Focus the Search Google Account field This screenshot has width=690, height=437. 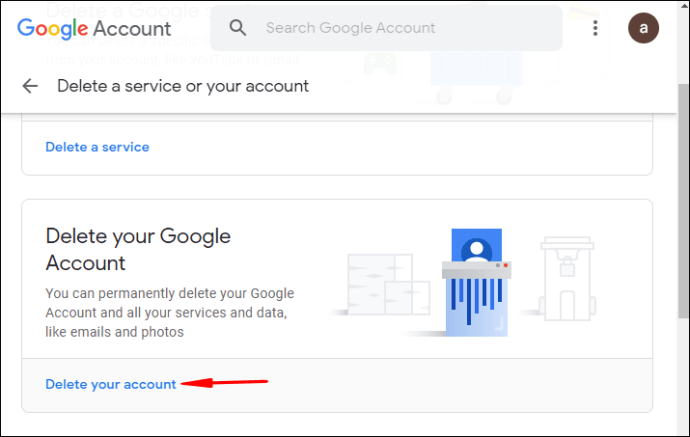[x=386, y=28]
